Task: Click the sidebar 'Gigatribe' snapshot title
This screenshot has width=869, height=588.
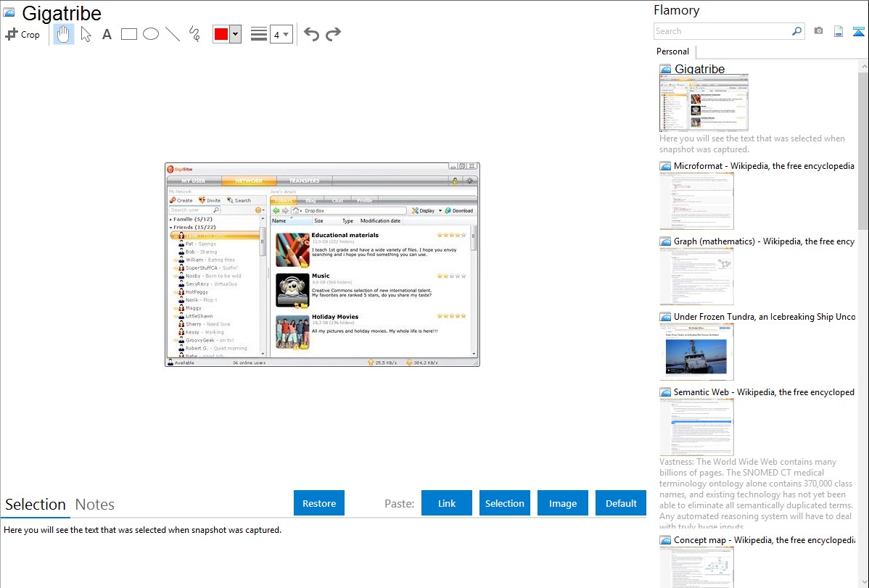Action: coord(699,69)
